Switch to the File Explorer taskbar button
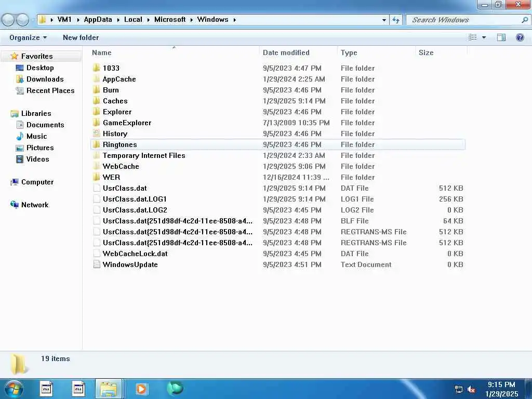532x399 pixels. tap(109, 389)
